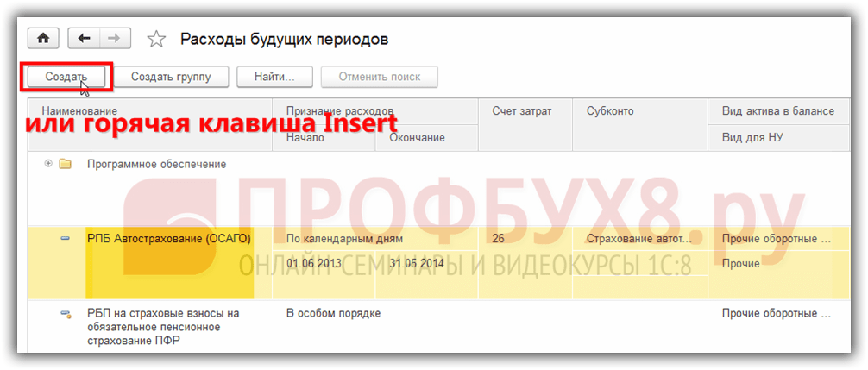Image resolution: width=868 pixels, height=370 pixels.
Task: Click the Субконто column header
Action: (610, 111)
